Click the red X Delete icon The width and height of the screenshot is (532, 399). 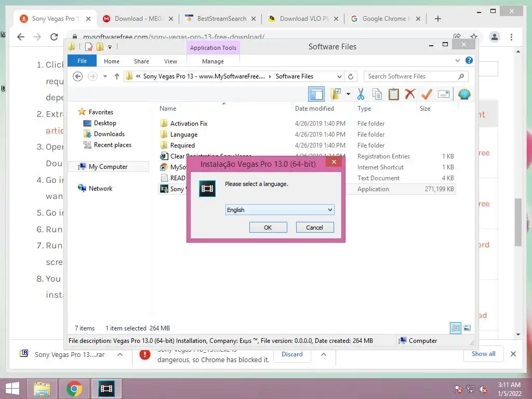tap(410, 94)
